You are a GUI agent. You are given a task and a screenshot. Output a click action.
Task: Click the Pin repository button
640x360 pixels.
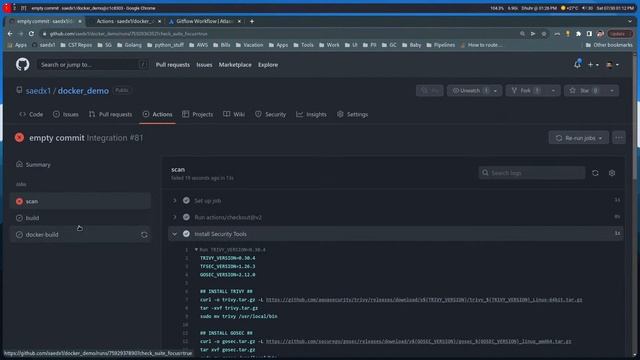(x=429, y=91)
